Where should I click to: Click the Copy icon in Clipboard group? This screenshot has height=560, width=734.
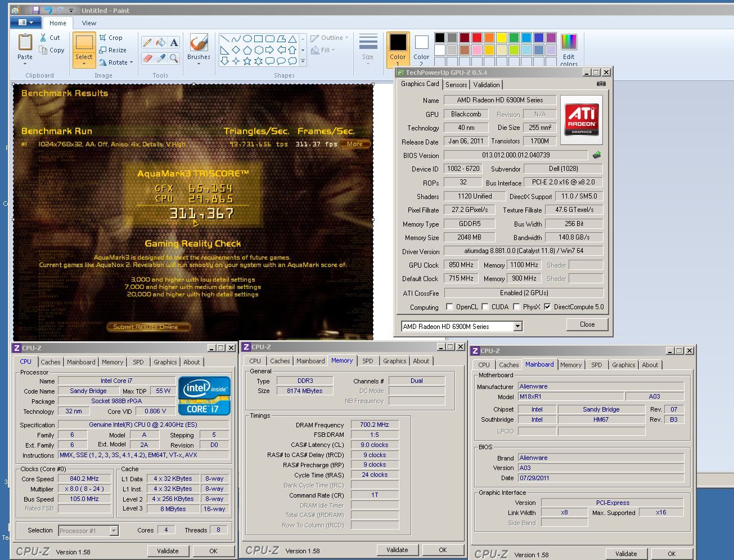click(x=43, y=50)
